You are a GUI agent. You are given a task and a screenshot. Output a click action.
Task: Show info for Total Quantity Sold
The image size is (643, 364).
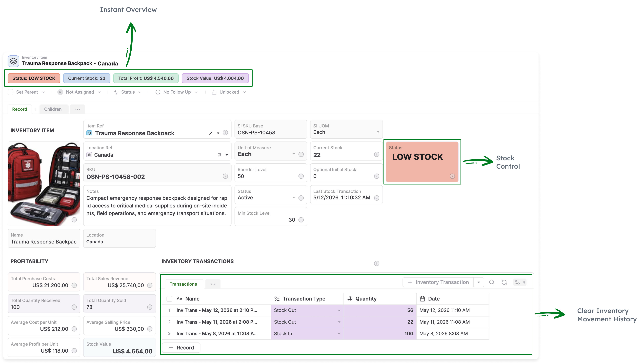pyautogui.click(x=150, y=307)
